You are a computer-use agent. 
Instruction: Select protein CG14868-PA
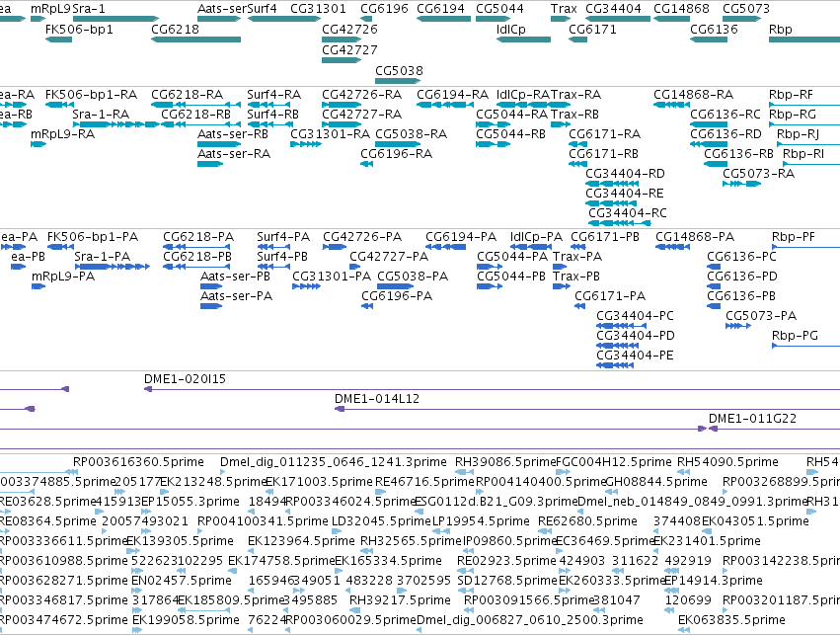coord(695,237)
